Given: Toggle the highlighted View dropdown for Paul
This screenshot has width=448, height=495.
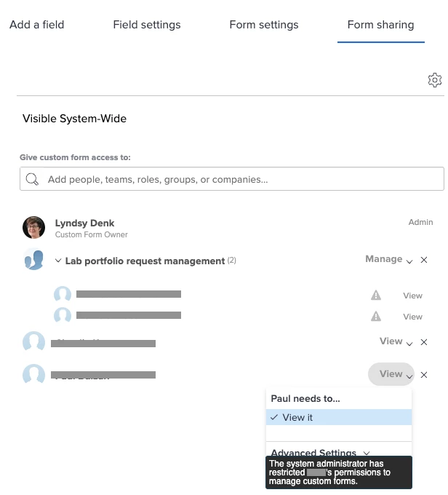Looking at the screenshot, I should [391, 374].
